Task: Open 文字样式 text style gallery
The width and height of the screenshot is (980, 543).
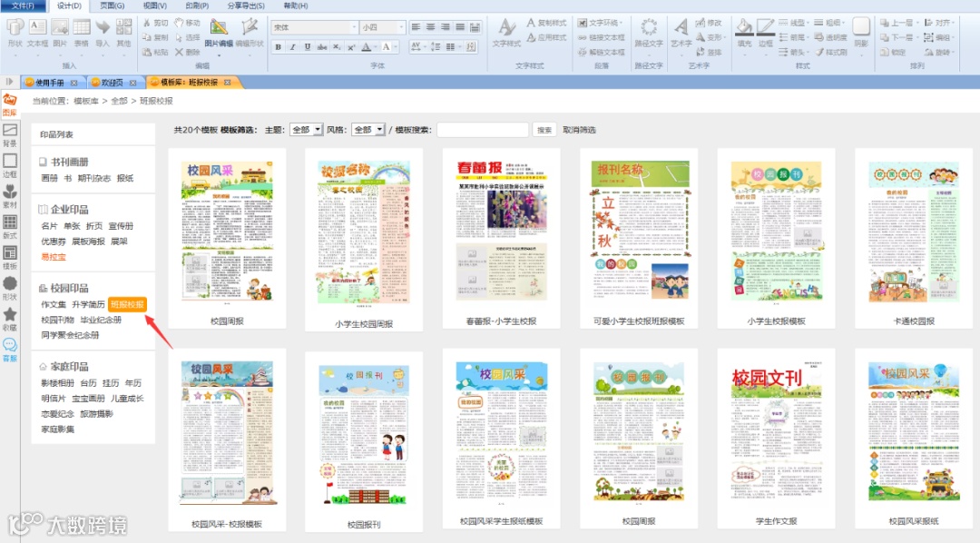Action: coord(506,34)
